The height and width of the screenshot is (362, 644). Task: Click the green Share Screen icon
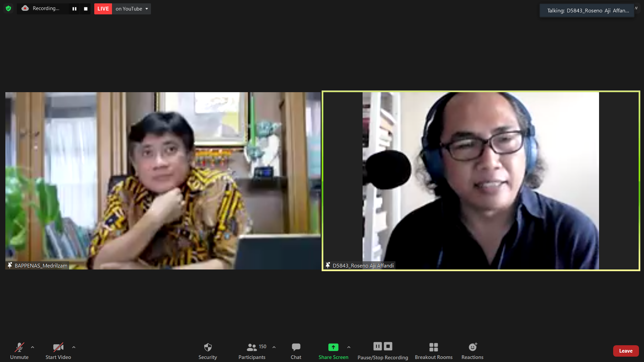333,347
